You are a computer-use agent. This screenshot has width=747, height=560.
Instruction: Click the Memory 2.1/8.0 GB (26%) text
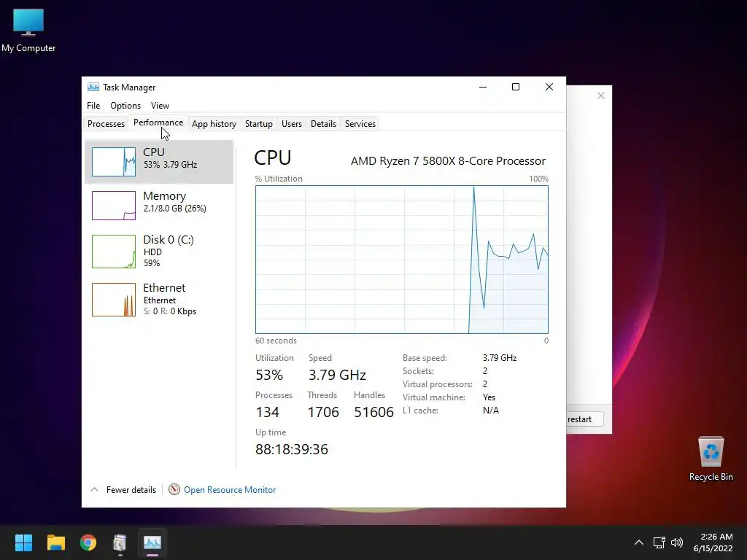(174, 209)
